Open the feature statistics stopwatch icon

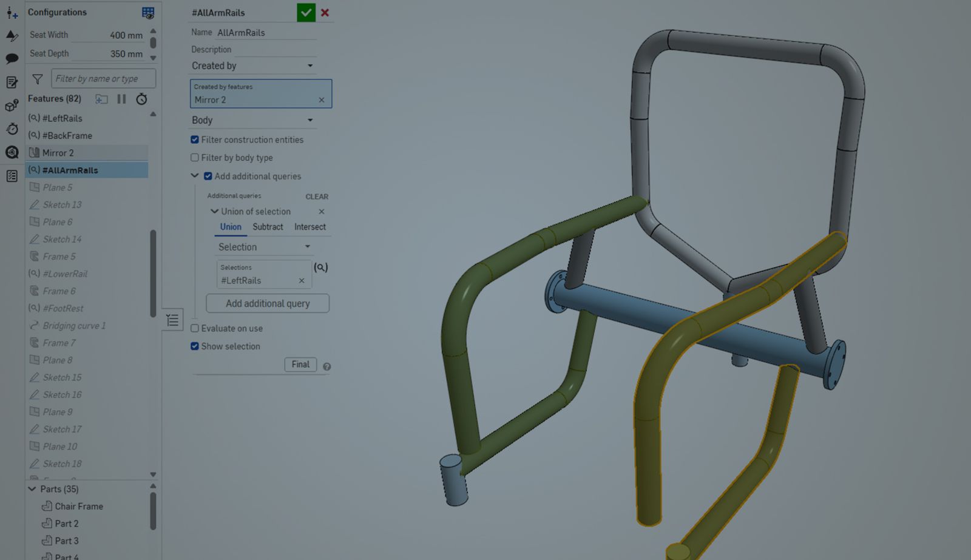click(x=141, y=99)
